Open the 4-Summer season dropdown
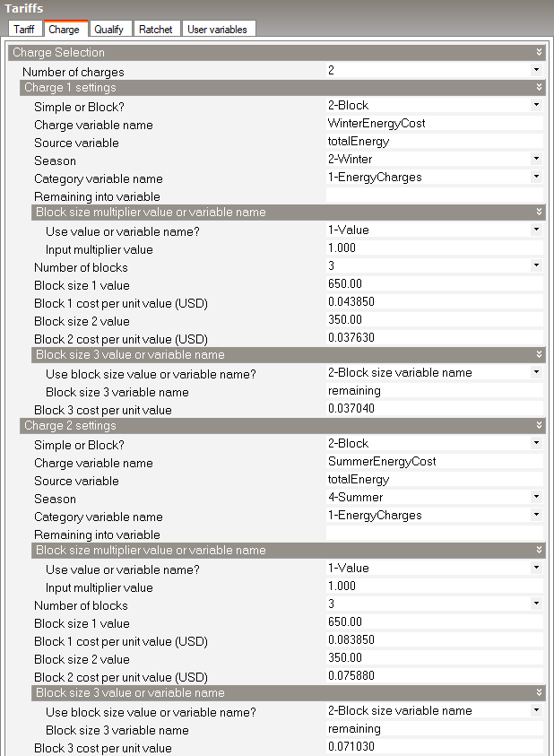The width and height of the screenshot is (554, 756). tap(536, 497)
